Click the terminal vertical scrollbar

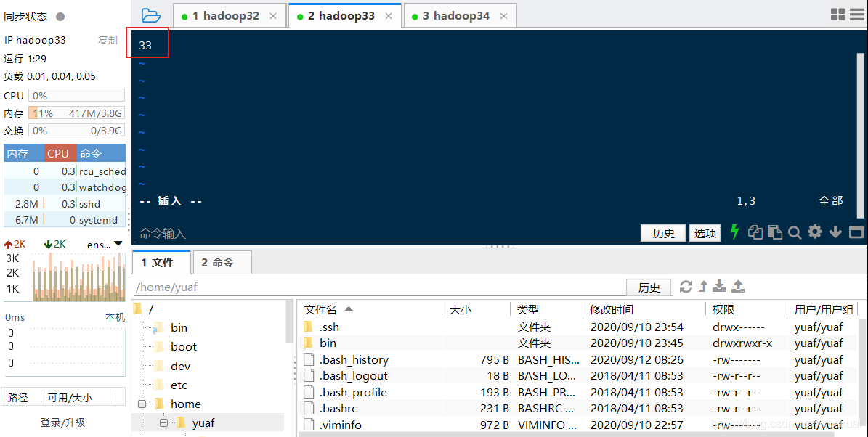coord(860,136)
